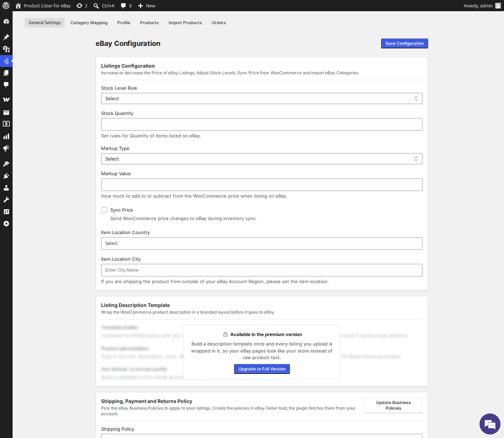Go to Import Products tab
The image size is (504, 438).
click(185, 23)
